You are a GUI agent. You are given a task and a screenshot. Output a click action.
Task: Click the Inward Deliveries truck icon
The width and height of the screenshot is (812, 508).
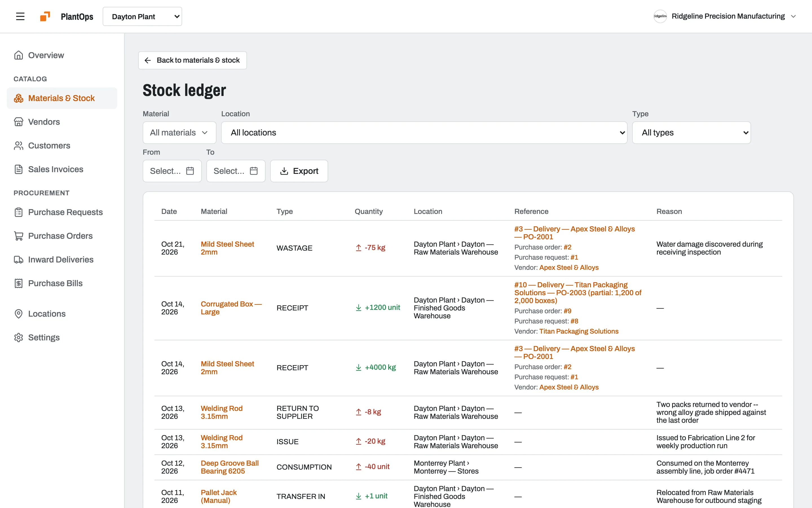pos(18,259)
